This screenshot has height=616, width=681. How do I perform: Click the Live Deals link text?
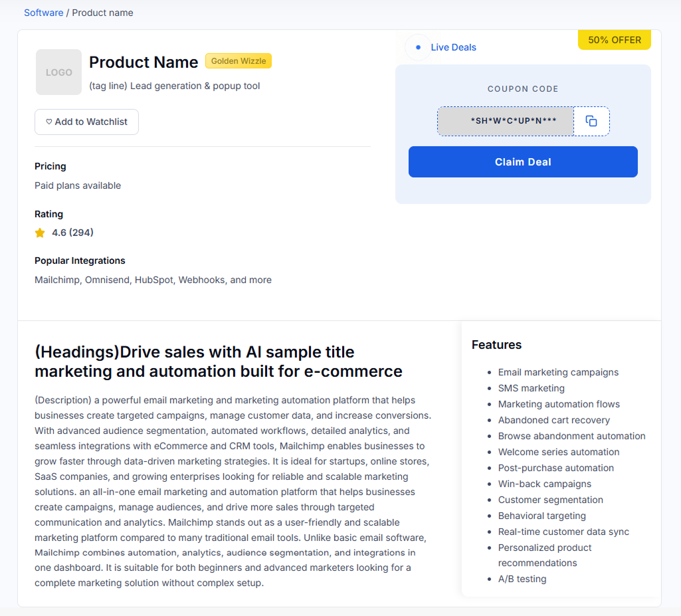click(x=453, y=47)
